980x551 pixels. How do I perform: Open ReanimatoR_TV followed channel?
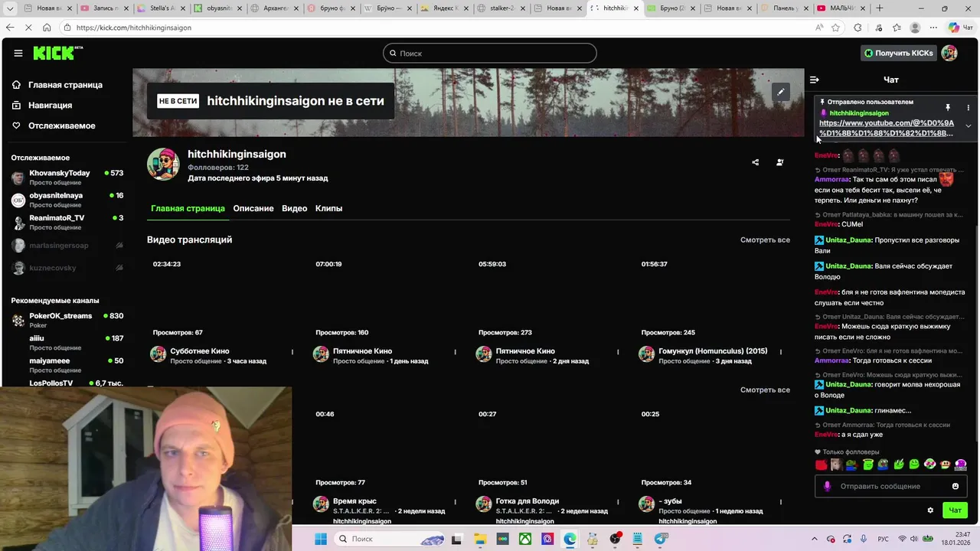pos(67,222)
